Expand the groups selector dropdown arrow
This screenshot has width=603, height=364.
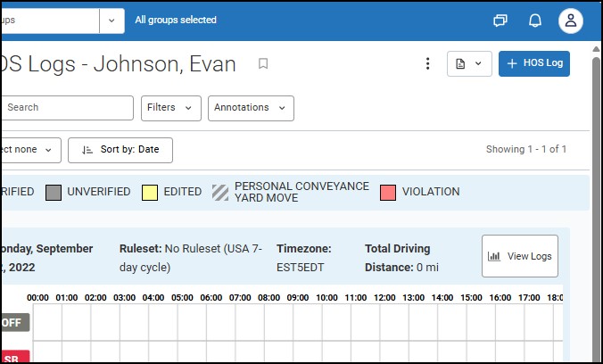[x=112, y=20]
